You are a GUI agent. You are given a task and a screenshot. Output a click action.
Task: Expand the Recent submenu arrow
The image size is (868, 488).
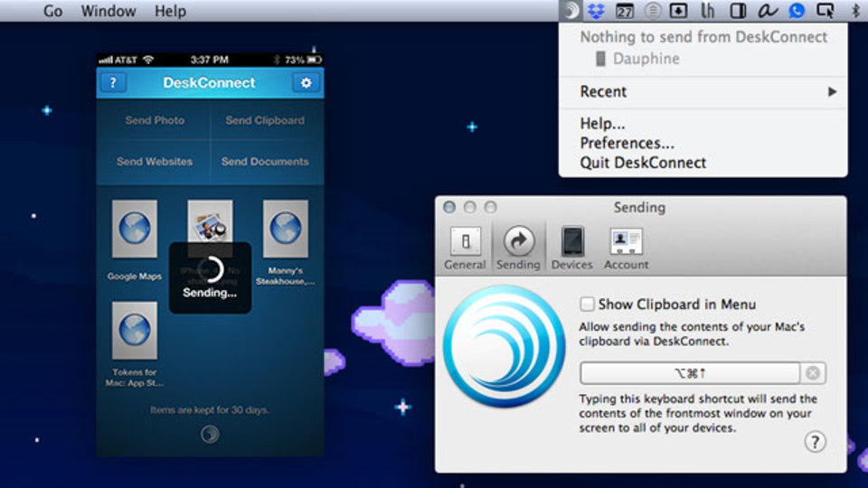point(832,92)
